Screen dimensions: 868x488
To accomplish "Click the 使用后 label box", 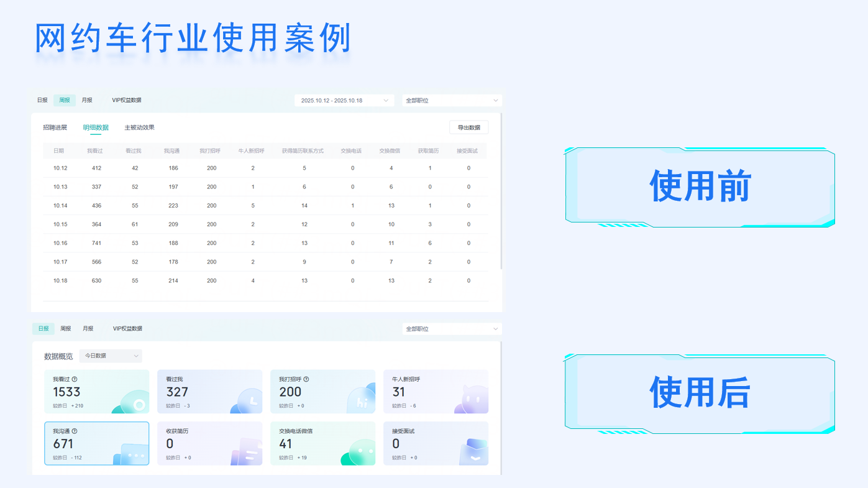I will (700, 393).
